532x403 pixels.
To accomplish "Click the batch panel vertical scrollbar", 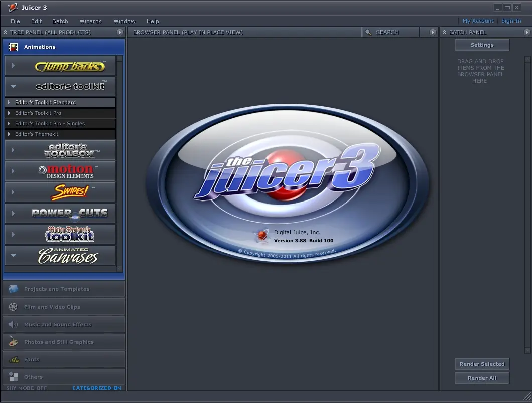I will coord(527,205).
